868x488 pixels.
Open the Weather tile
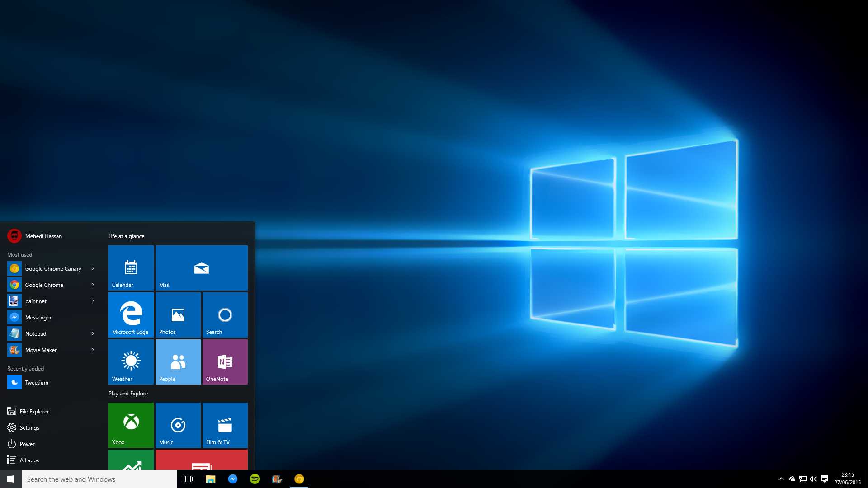(x=130, y=361)
